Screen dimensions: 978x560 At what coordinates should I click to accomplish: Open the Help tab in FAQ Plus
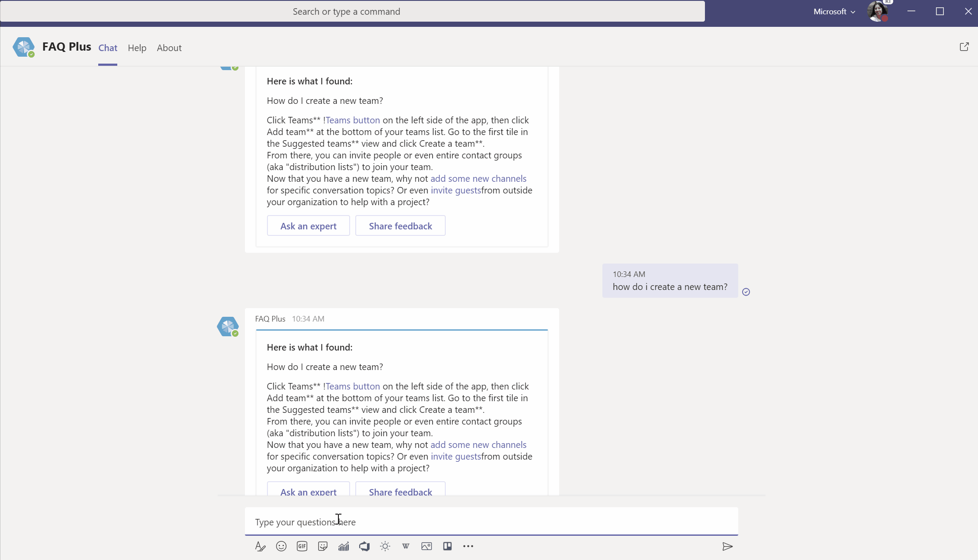[x=138, y=47]
